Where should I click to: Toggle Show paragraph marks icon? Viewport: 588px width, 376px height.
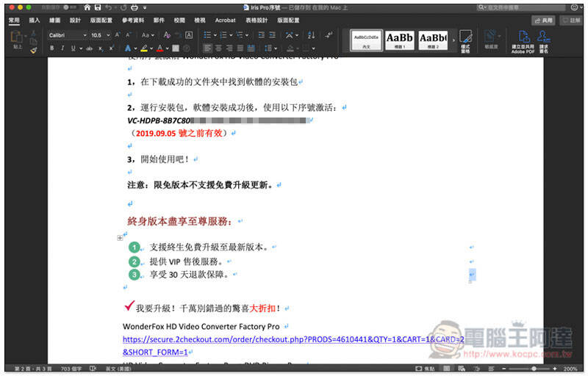click(x=329, y=35)
